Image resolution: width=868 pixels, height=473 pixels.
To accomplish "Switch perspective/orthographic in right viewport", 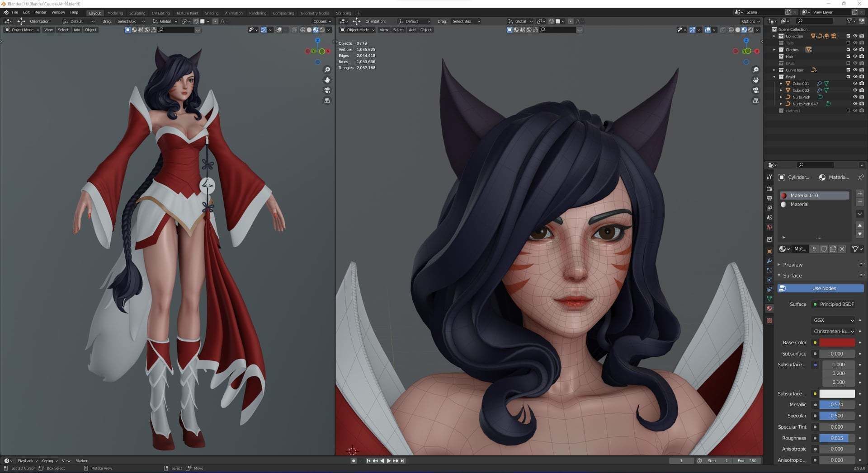I will coord(755,100).
